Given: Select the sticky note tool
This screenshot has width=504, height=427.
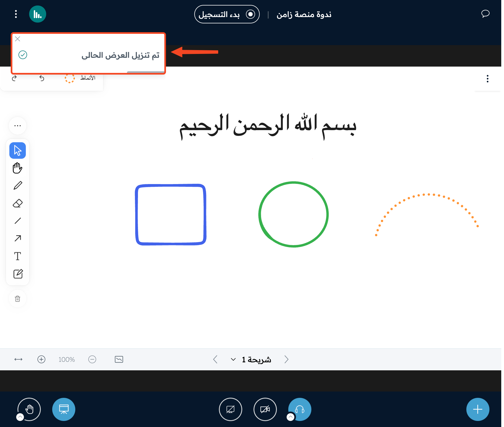Looking at the screenshot, I should click(18, 274).
